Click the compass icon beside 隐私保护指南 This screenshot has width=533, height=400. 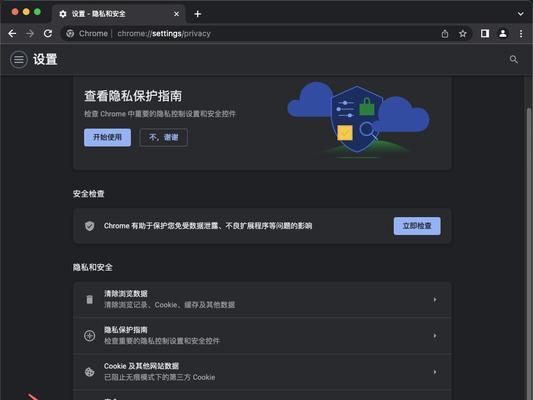pos(89,336)
